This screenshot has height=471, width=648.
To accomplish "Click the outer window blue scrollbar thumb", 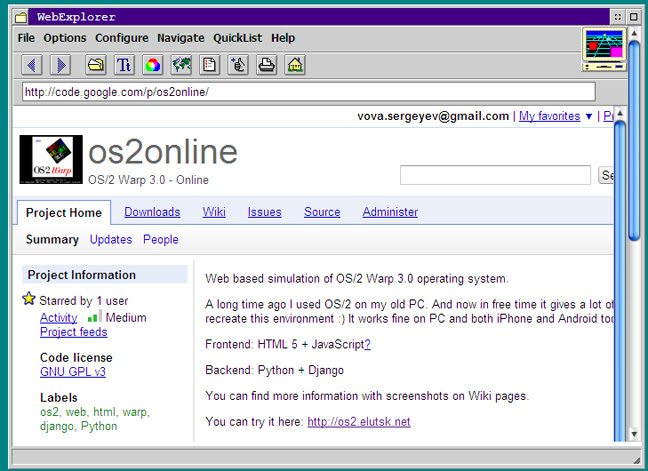I will click(x=634, y=140).
